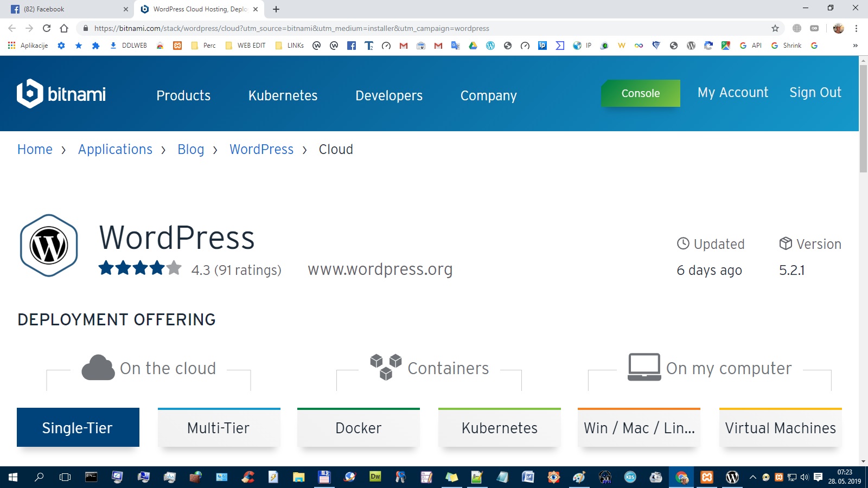The height and width of the screenshot is (488, 868).
Task: Click the API bookmark
Action: click(751, 46)
